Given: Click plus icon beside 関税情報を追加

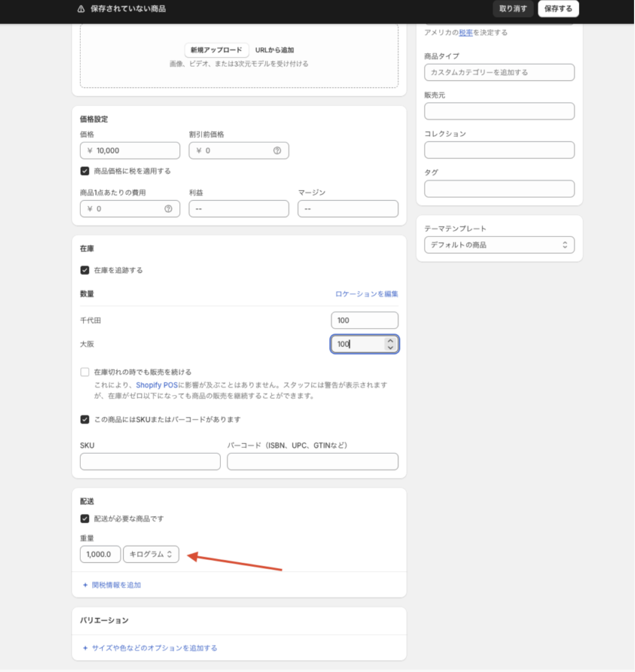Looking at the screenshot, I should pos(85,585).
